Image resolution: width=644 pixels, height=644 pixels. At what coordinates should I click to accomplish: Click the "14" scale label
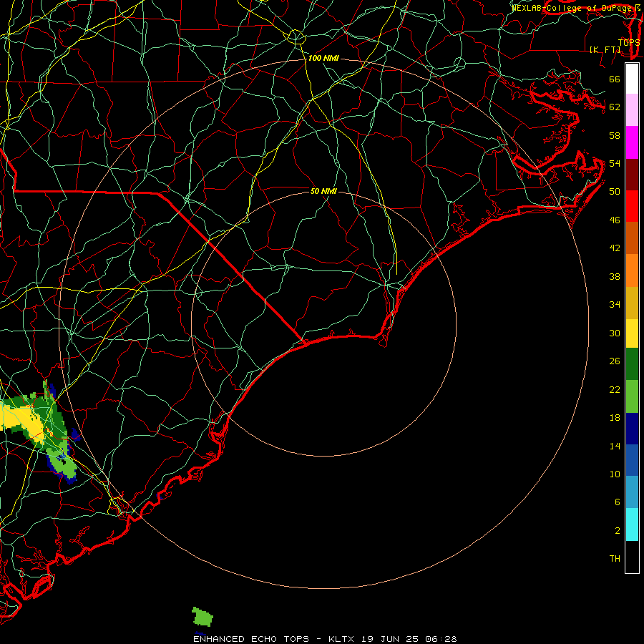(615, 446)
